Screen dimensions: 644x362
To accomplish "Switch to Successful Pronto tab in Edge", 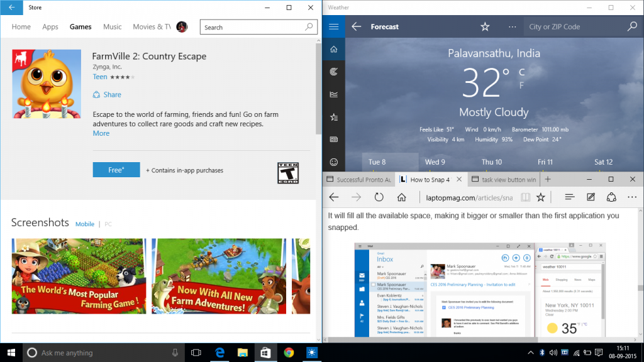I will point(359,179).
